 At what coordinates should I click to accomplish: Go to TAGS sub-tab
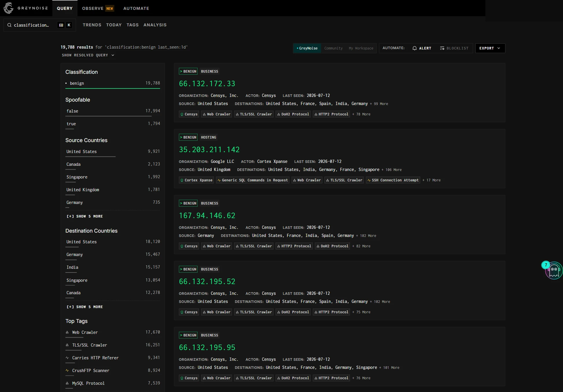[133, 25]
